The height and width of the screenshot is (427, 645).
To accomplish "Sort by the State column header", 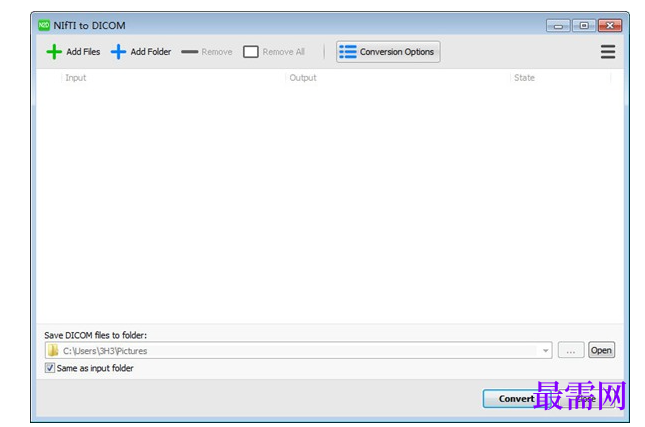I will [524, 78].
